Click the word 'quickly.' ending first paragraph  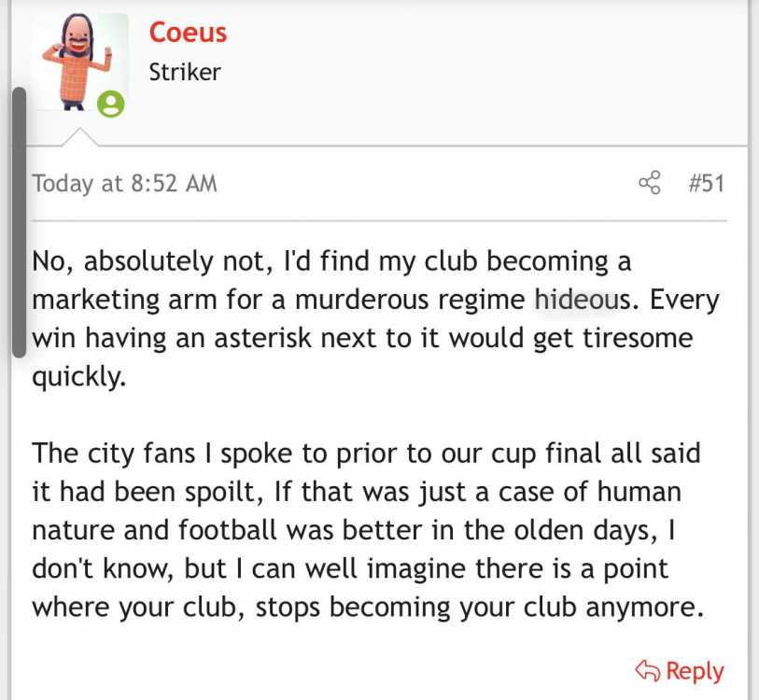coord(79,377)
